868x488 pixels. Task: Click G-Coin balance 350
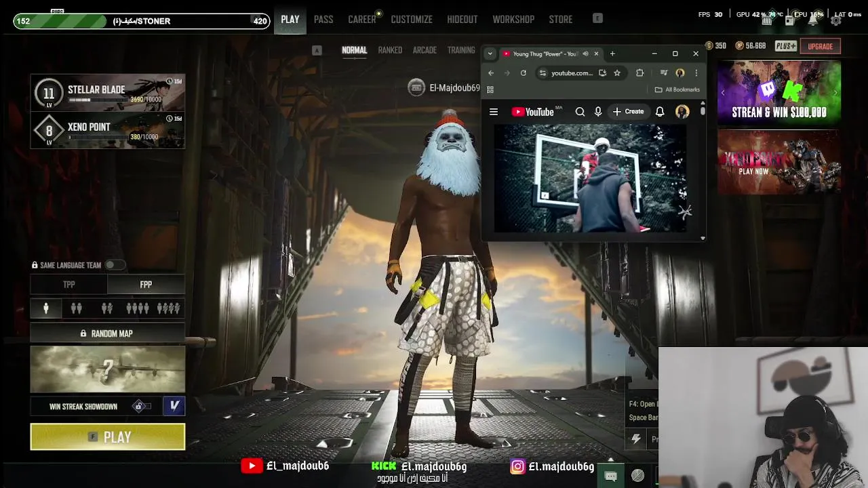(715, 46)
